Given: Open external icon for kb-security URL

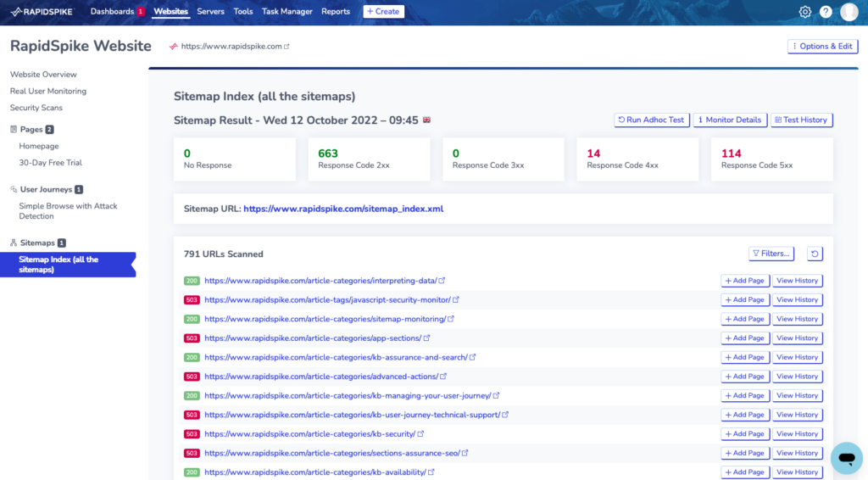Looking at the screenshot, I should pyautogui.click(x=420, y=434).
